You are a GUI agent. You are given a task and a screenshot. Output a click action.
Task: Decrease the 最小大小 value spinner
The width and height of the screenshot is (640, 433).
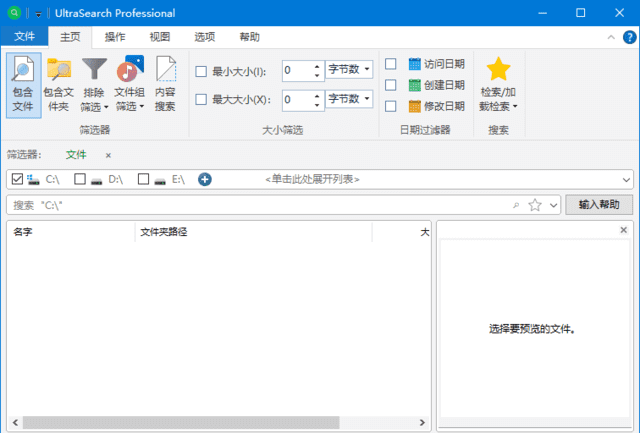click(317, 75)
